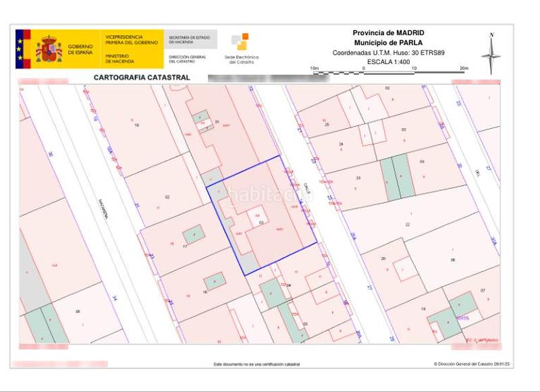Click the Municipio de PARLA text

tap(388, 43)
